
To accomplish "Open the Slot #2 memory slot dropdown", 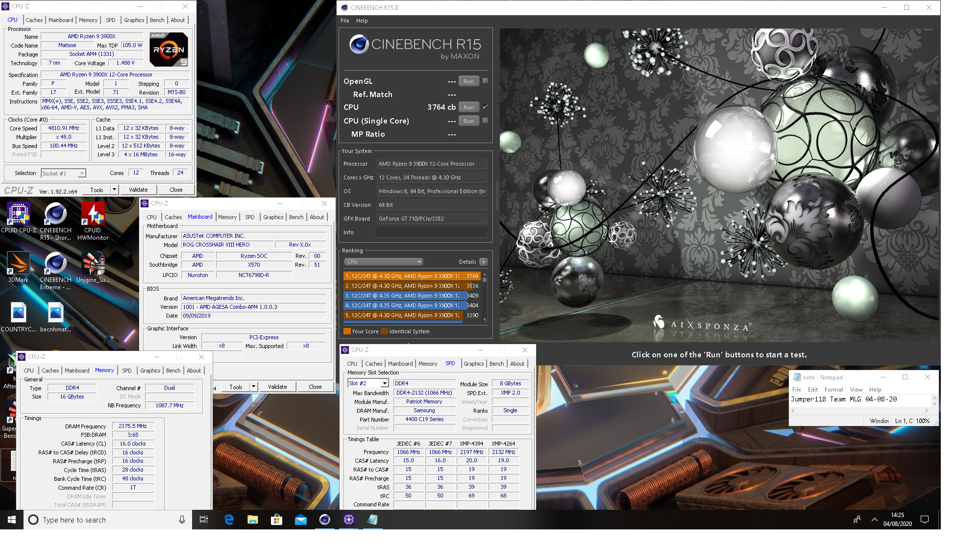I will [x=368, y=383].
